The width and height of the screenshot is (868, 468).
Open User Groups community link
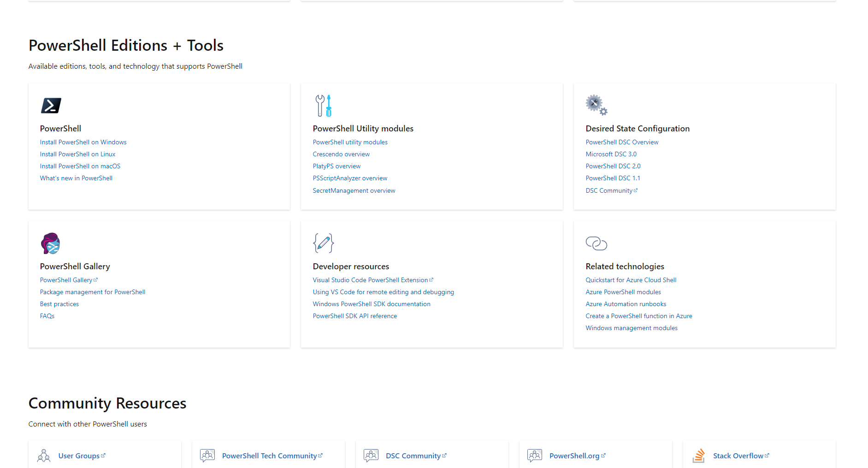pyautogui.click(x=79, y=456)
